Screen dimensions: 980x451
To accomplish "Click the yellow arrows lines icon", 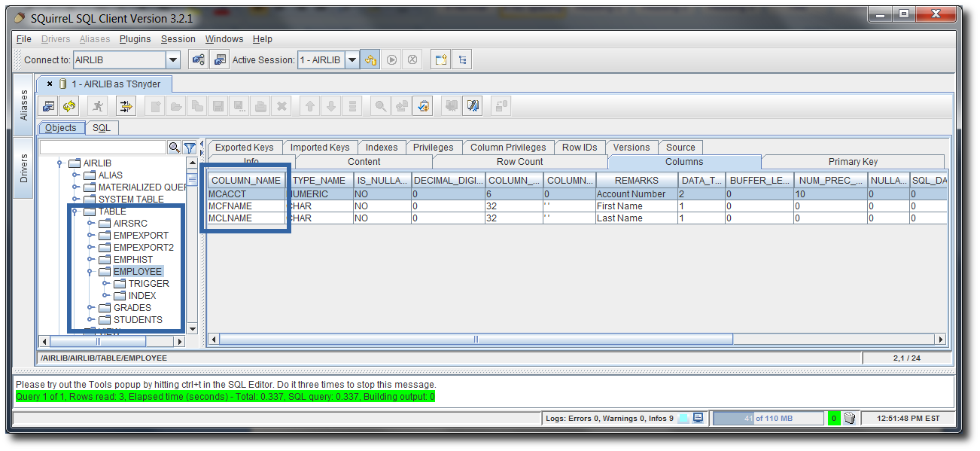I will [126, 106].
